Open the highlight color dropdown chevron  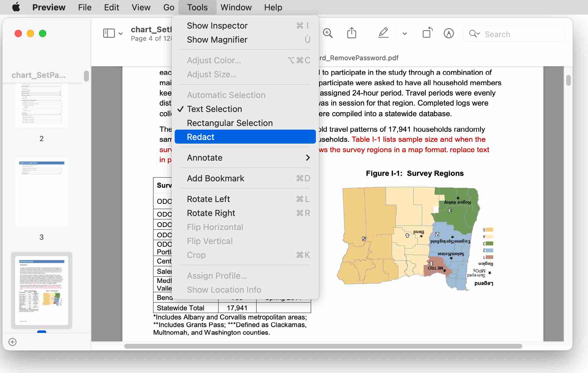(x=404, y=33)
